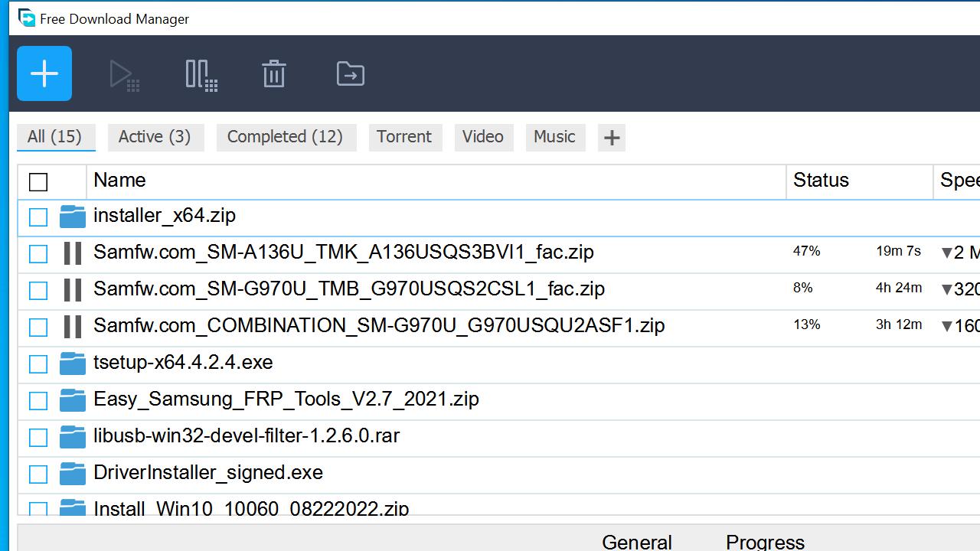Open folder icon for installer_x64.zip
The width and height of the screenshot is (980, 551).
[x=73, y=217]
